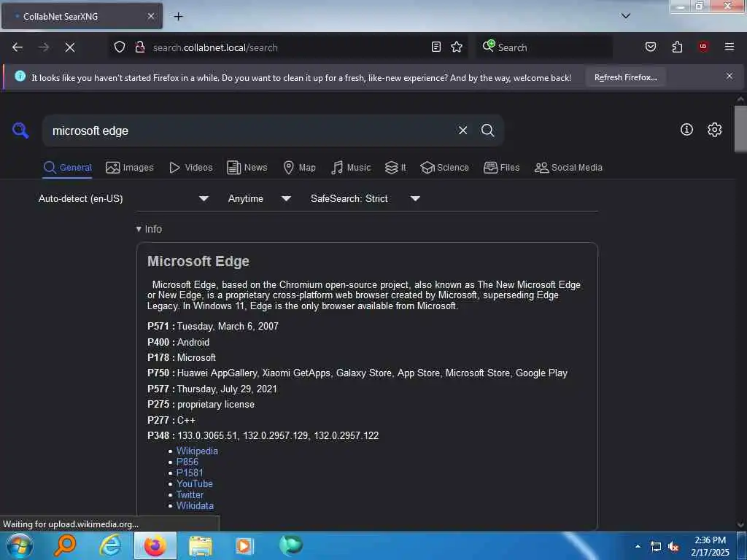Open SearXNG preferences gear

click(715, 130)
